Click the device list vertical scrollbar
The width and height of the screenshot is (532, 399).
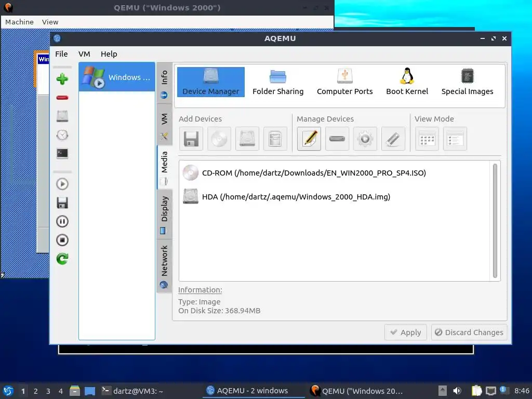[495, 221]
